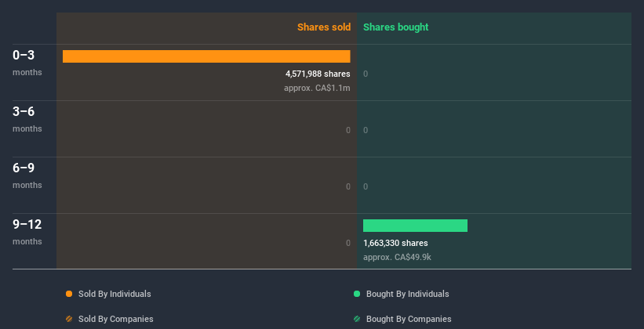Viewport: 644px width, 329px height.
Task: Click the striped Bought By Companies legend icon
Action: coord(357,319)
